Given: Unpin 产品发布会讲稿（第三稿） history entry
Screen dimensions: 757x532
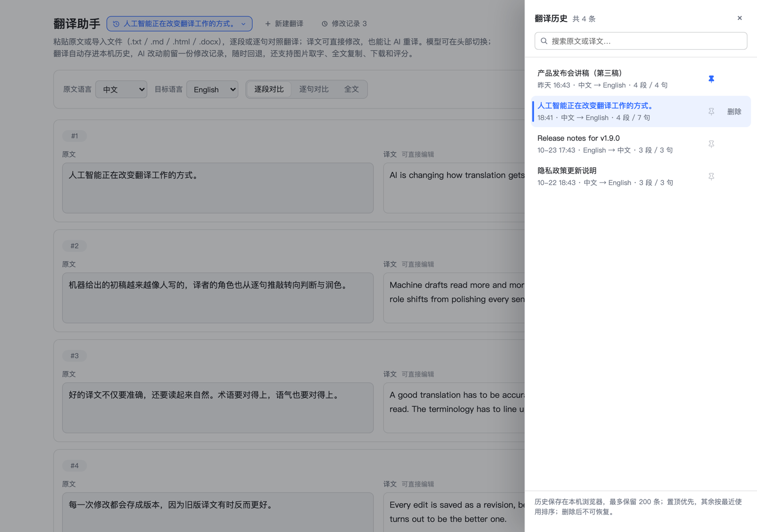Looking at the screenshot, I should pos(711,79).
